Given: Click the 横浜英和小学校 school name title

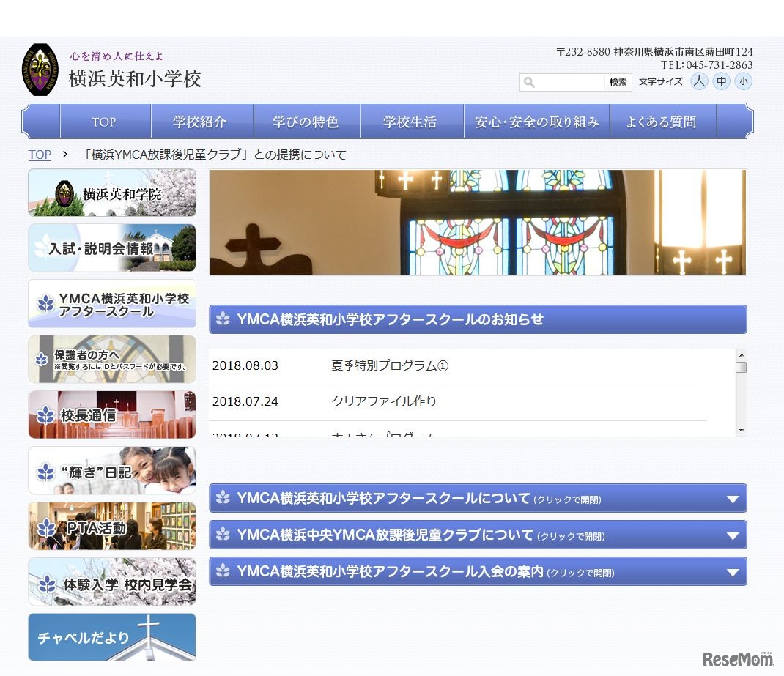Looking at the screenshot, I should tap(135, 79).
